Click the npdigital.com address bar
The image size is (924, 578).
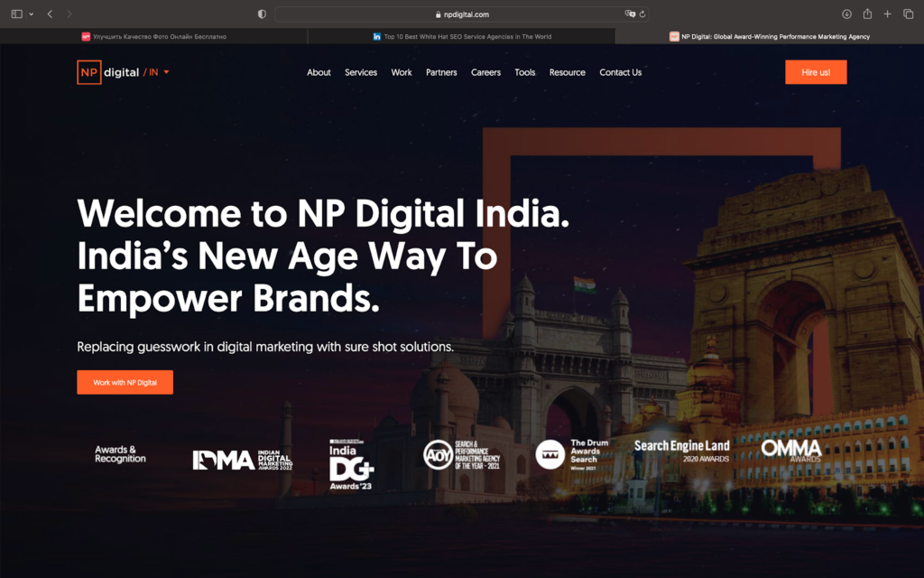(x=461, y=14)
